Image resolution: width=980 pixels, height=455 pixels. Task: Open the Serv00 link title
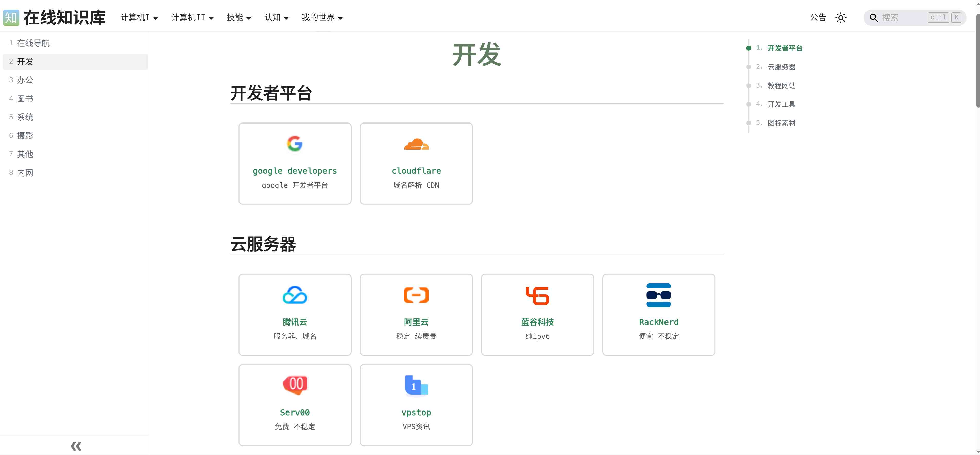[x=295, y=413]
